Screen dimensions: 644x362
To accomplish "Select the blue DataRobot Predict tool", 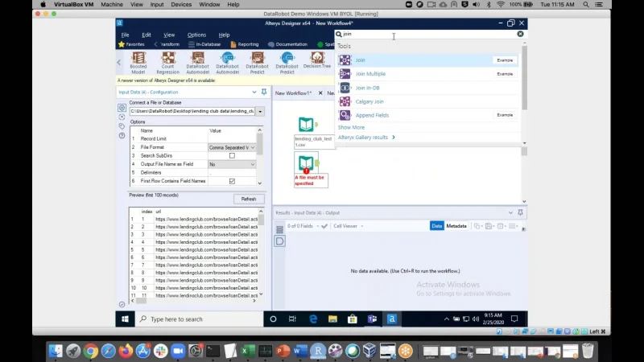I will [x=287, y=58].
